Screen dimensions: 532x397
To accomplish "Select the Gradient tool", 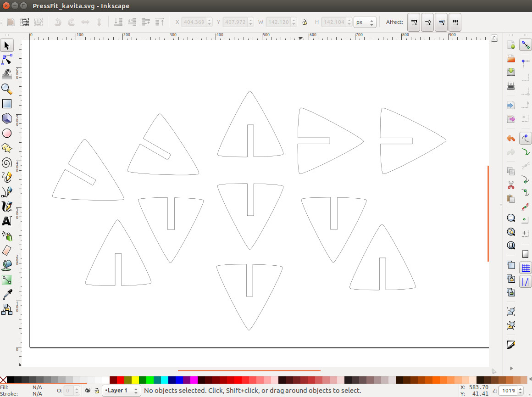I will click(7, 280).
